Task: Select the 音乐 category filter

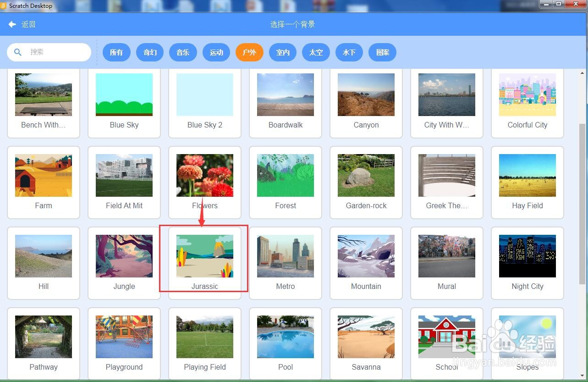Action: [x=183, y=52]
